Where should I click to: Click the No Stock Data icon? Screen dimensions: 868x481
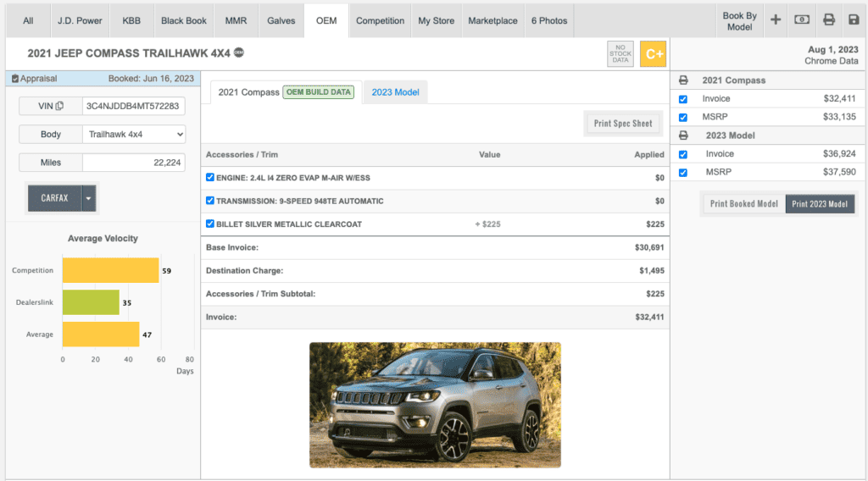(620, 53)
